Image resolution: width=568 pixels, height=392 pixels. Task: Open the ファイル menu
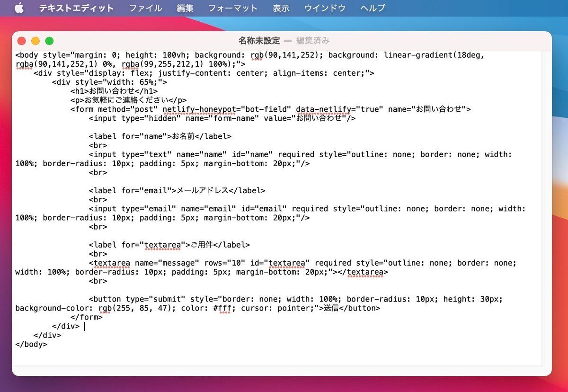tap(145, 8)
